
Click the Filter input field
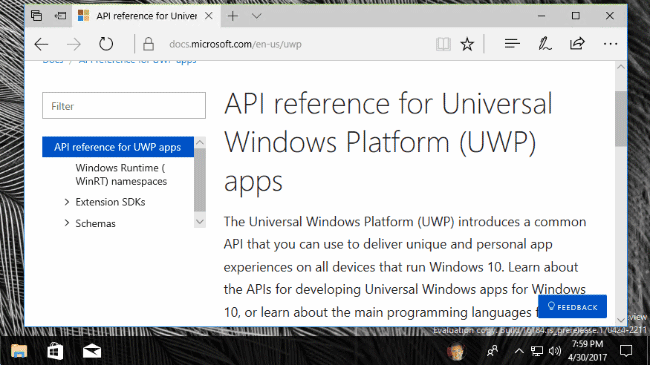(124, 106)
